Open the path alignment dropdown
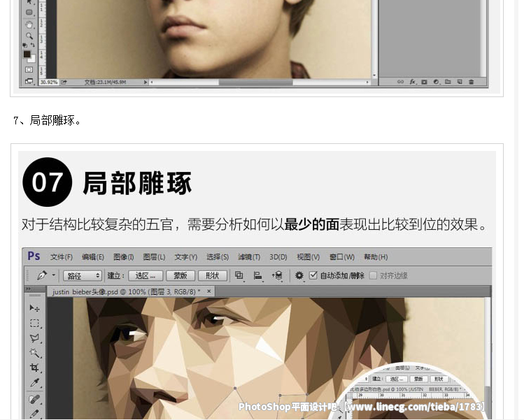Screen dimensions: 524x420 tap(257, 276)
